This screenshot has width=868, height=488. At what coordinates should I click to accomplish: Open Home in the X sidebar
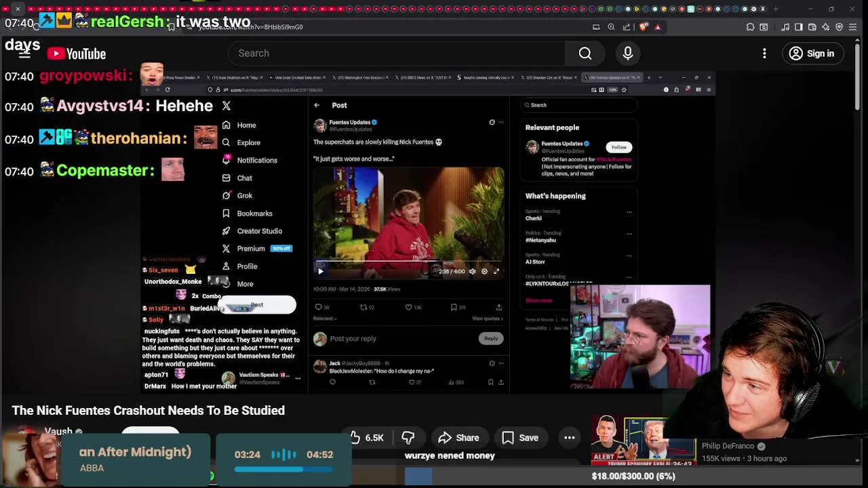[x=239, y=125]
